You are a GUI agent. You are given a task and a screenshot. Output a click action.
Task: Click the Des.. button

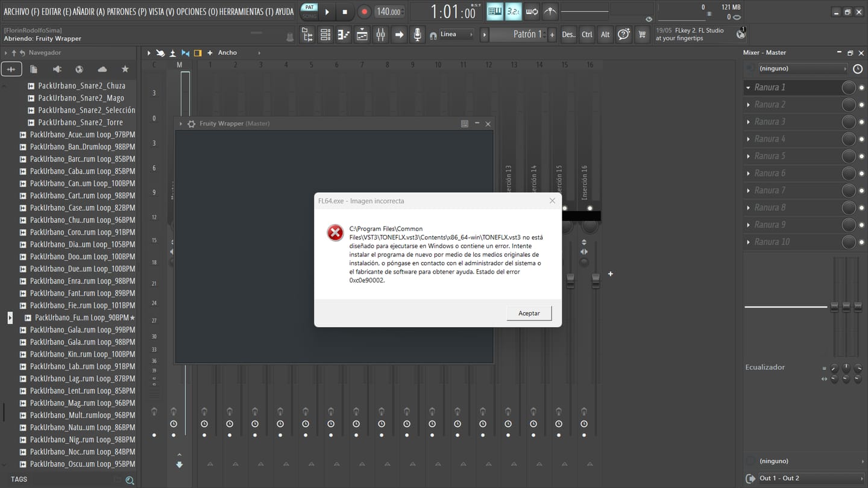(x=569, y=35)
